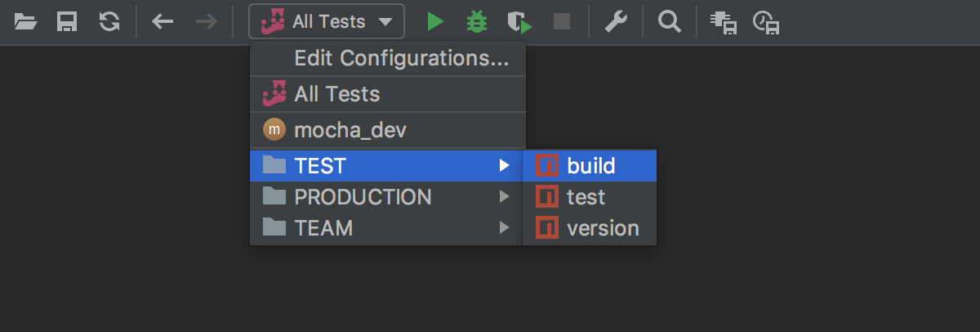
Task: Run with Coverage shield icon
Action: pyautogui.click(x=519, y=21)
